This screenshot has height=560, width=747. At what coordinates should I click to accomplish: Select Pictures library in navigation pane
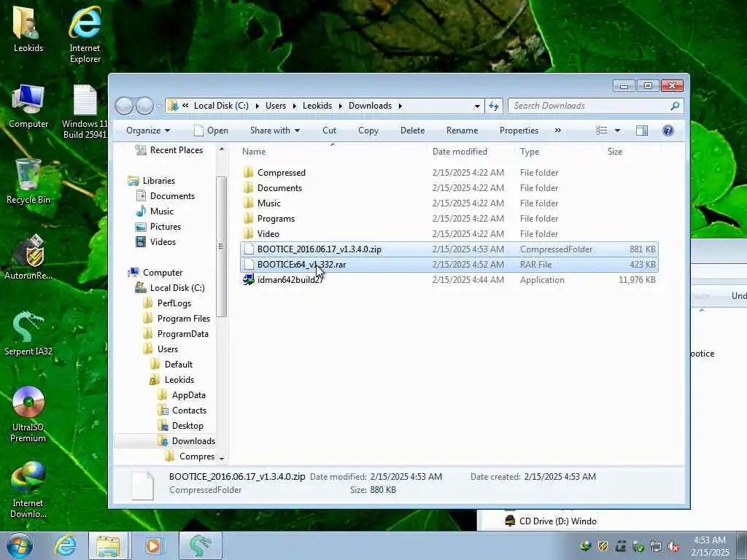tap(158, 227)
